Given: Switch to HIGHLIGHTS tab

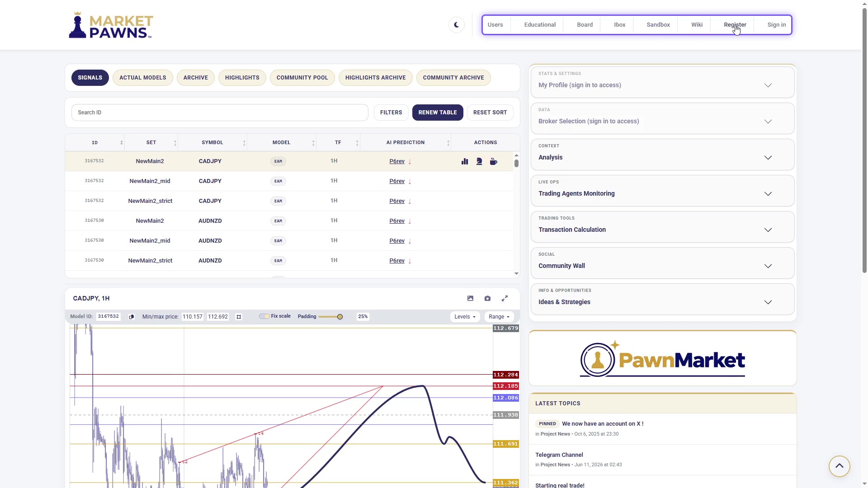Looking at the screenshot, I should point(242,78).
